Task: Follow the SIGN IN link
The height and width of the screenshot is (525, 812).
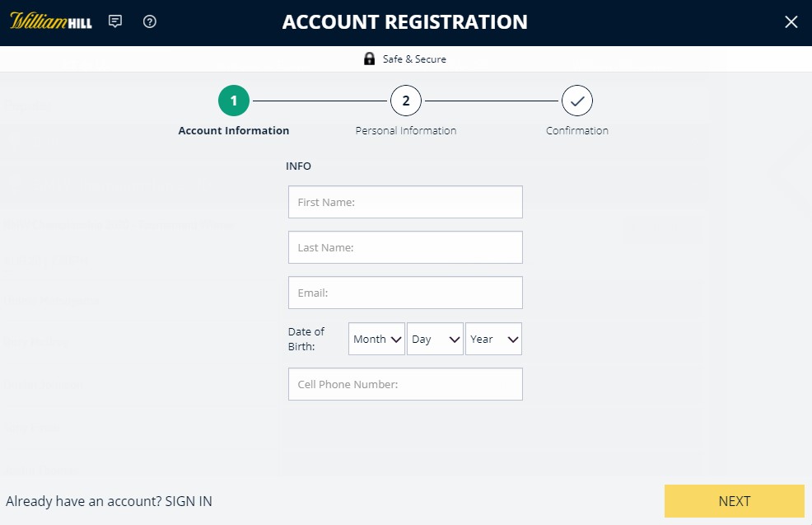Action: pyautogui.click(x=189, y=501)
